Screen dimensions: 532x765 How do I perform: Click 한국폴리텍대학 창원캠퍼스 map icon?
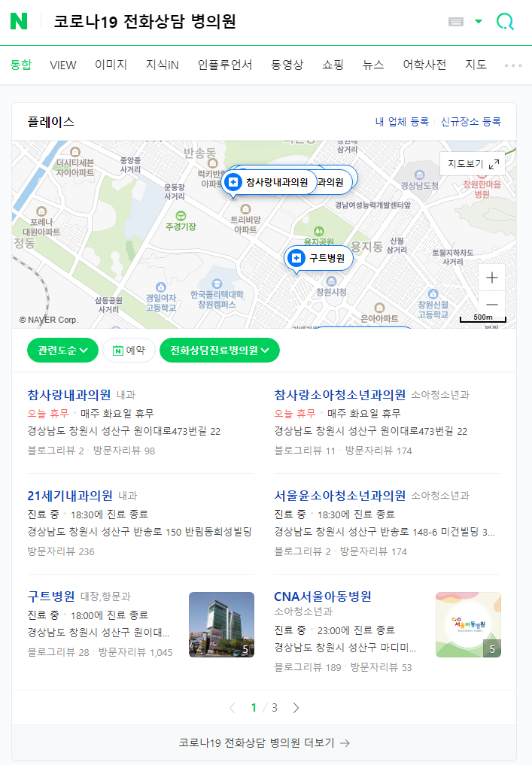[x=217, y=284]
